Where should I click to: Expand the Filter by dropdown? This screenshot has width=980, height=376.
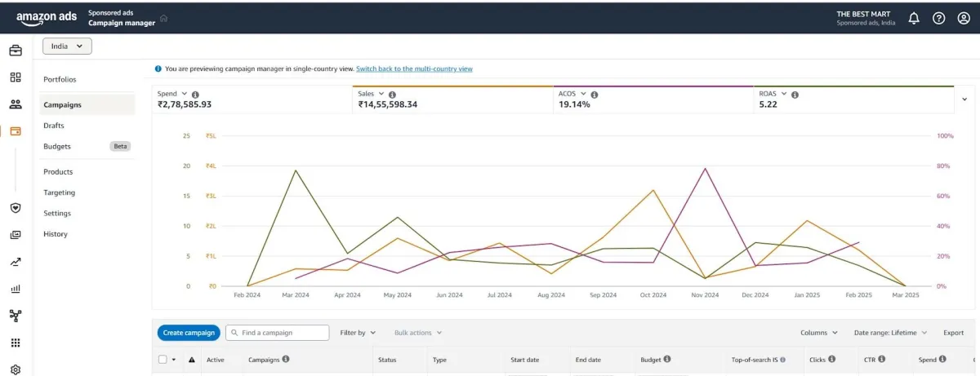[358, 333]
